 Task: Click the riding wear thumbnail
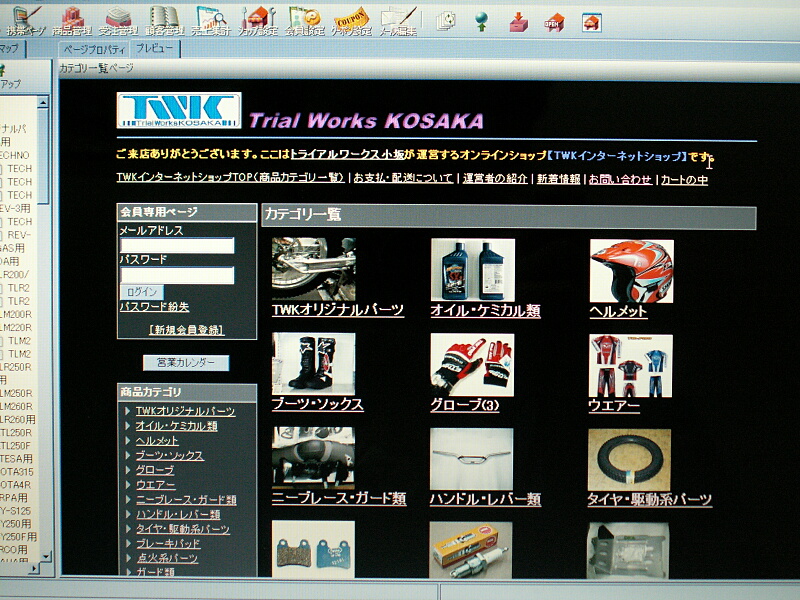pyautogui.click(x=631, y=366)
